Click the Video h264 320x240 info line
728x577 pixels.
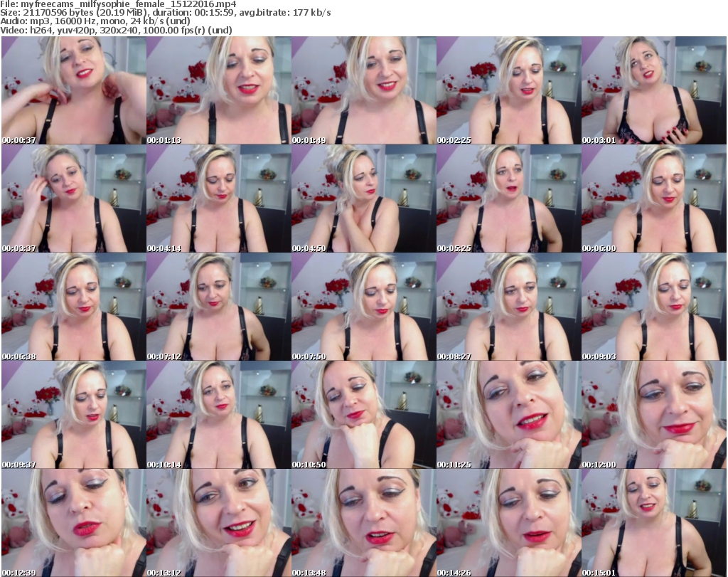tap(116, 30)
